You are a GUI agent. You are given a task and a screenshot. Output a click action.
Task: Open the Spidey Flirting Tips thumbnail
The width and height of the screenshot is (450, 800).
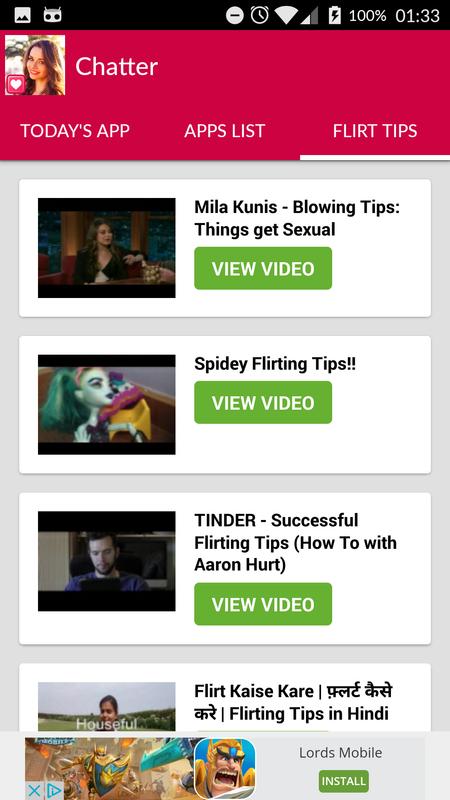pyautogui.click(x=107, y=405)
